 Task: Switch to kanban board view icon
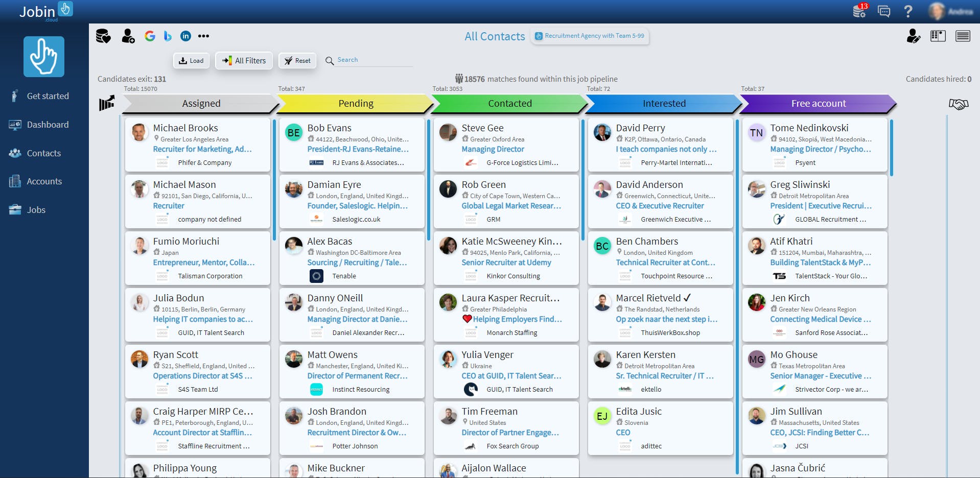(938, 36)
